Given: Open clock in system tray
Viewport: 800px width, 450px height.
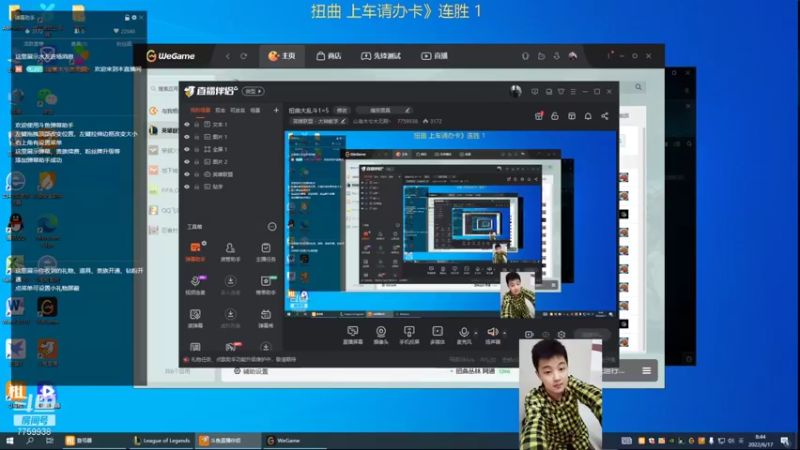Looking at the screenshot, I should 760,440.
